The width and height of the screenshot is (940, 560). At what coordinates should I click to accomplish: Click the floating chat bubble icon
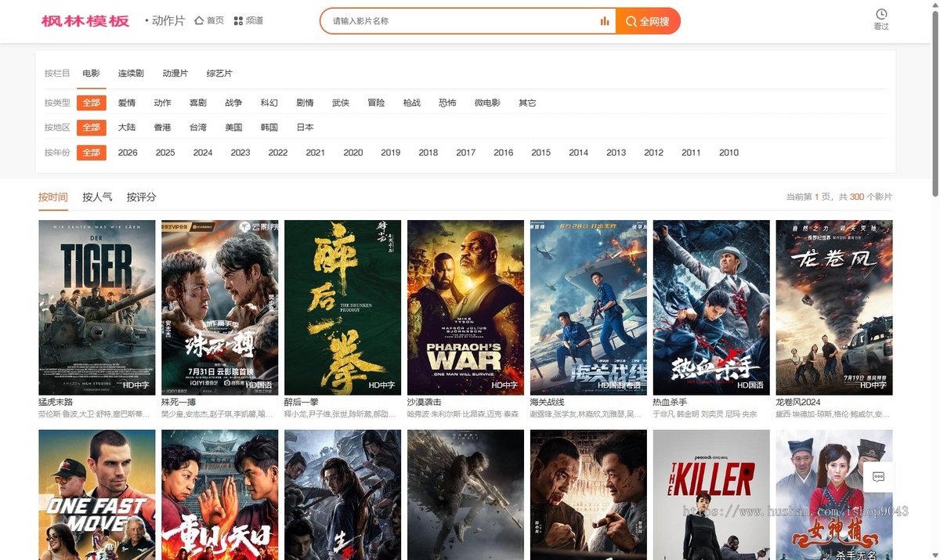[879, 476]
